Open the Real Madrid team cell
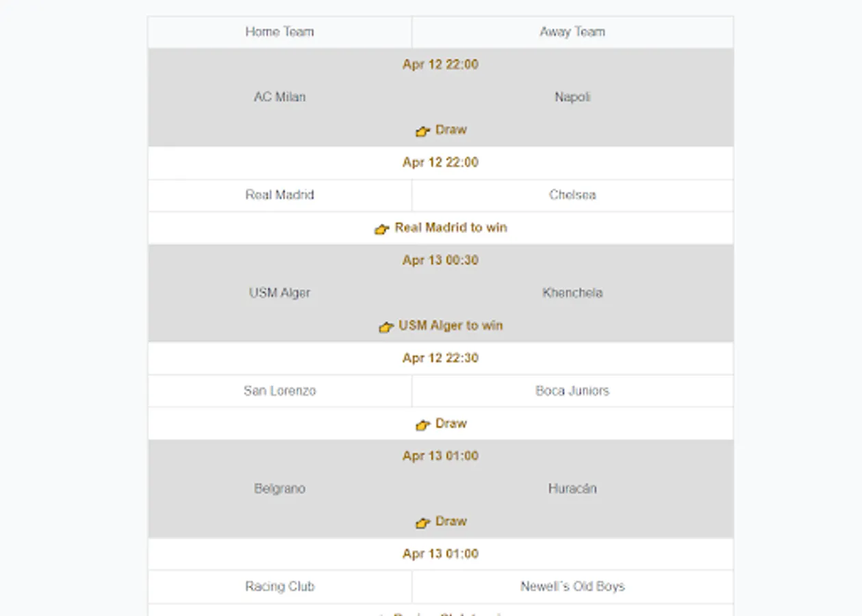This screenshot has height=616, width=862. click(x=279, y=194)
